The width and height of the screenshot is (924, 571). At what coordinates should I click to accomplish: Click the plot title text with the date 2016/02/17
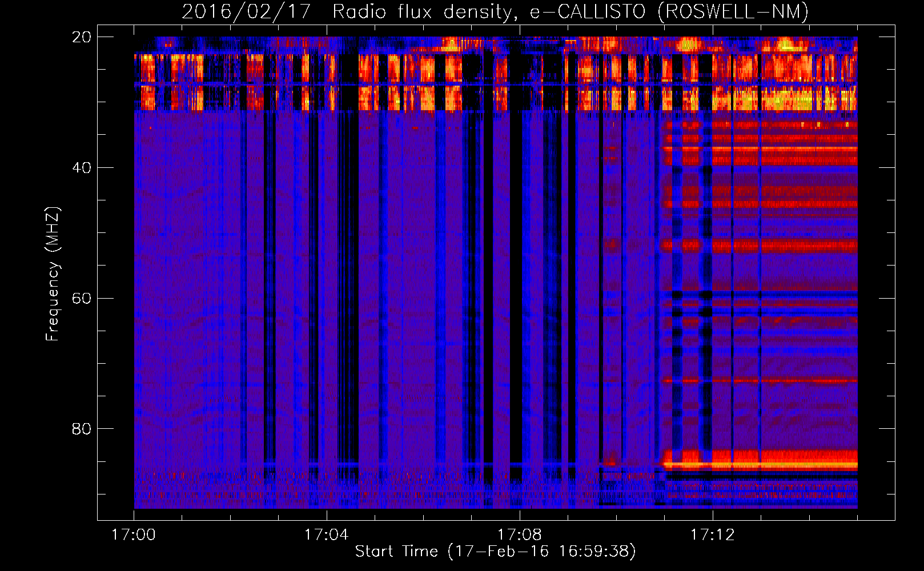(x=495, y=11)
